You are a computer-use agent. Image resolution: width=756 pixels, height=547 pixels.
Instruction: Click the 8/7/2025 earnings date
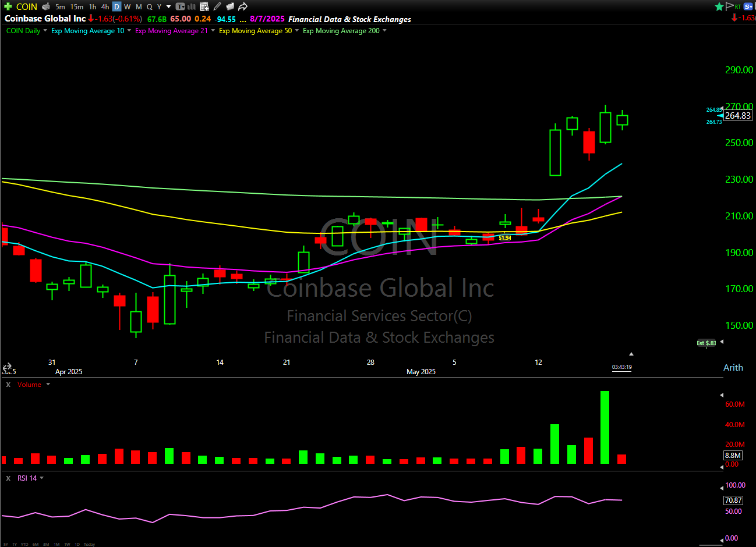click(267, 19)
